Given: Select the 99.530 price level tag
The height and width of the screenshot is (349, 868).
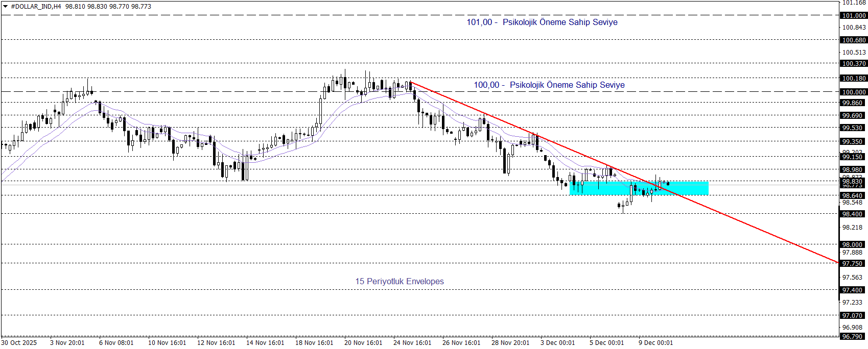Looking at the screenshot, I should click(x=853, y=128).
